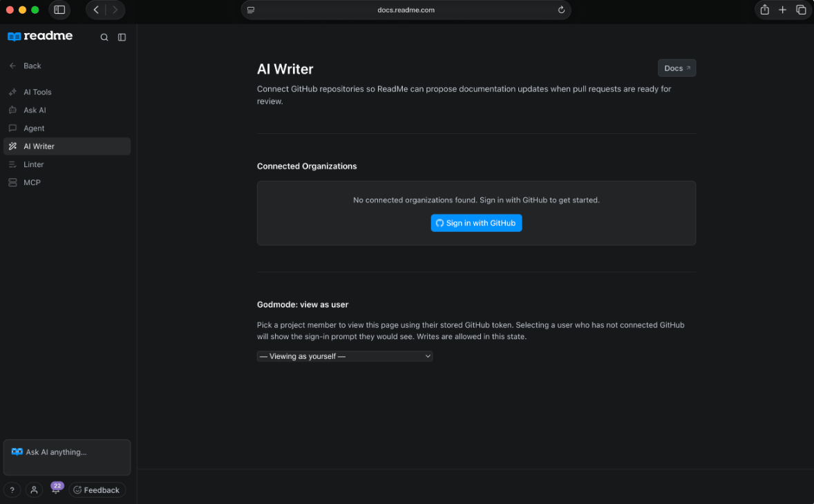Open a new Safari tab
The image size is (814, 504).
(782, 10)
